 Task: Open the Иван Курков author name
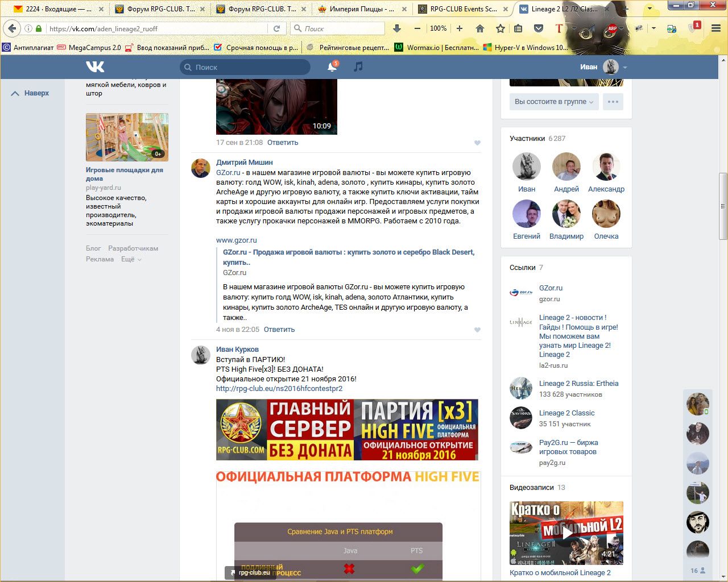[x=237, y=350]
